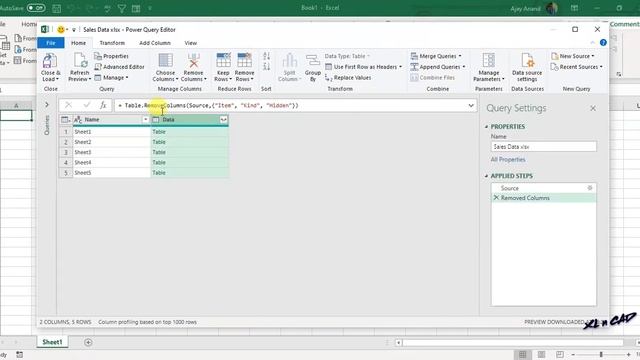Screen dimensions: 640x360
Task: Click the Group By icon
Action: coord(313,61)
